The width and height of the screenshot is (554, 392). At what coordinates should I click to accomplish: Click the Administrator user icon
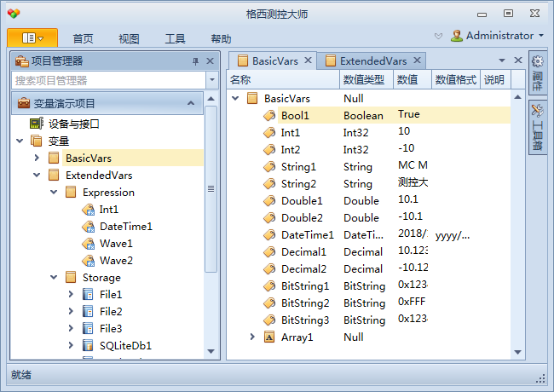click(x=457, y=36)
